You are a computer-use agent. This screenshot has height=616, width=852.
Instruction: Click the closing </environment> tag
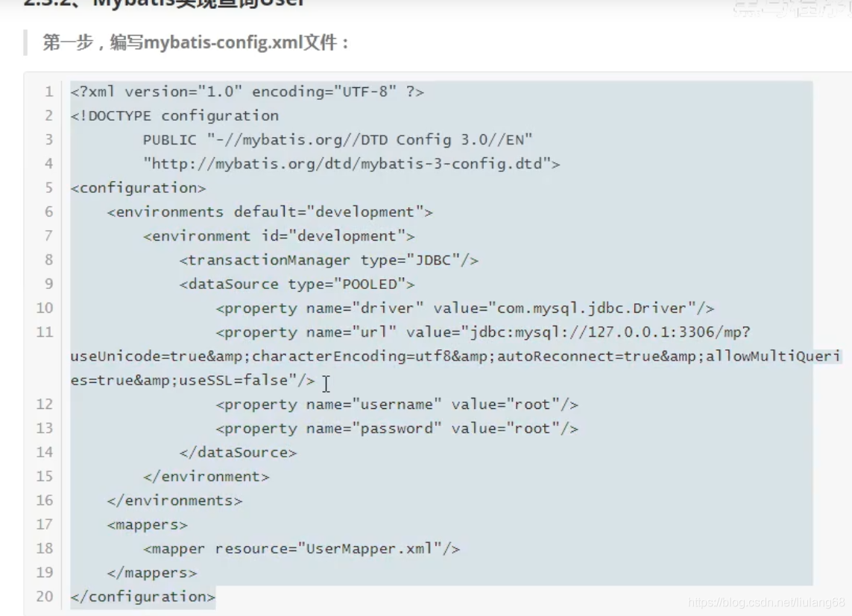point(206,476)
